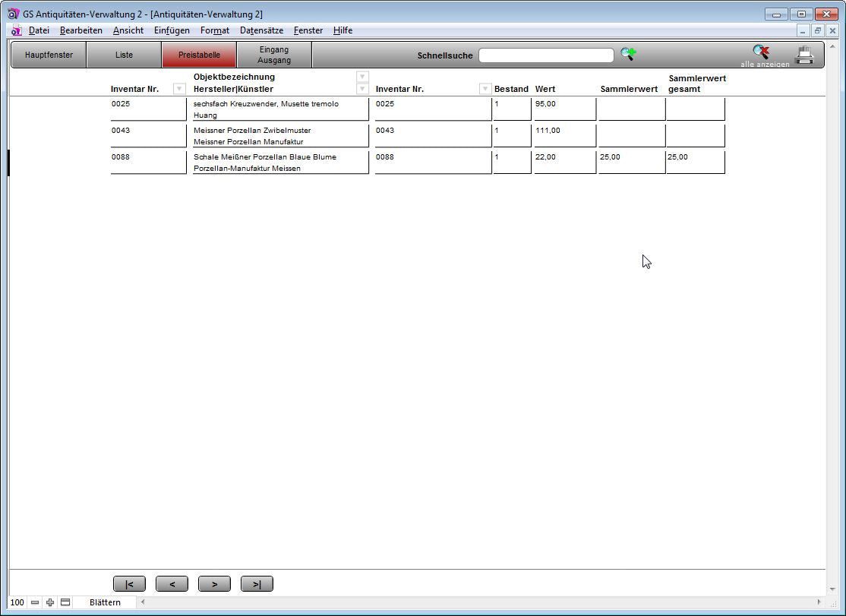Open the Datensätze menu
The width and height of the screenshot is (846, 616).
pyautogui.click(x=261, y=30)
